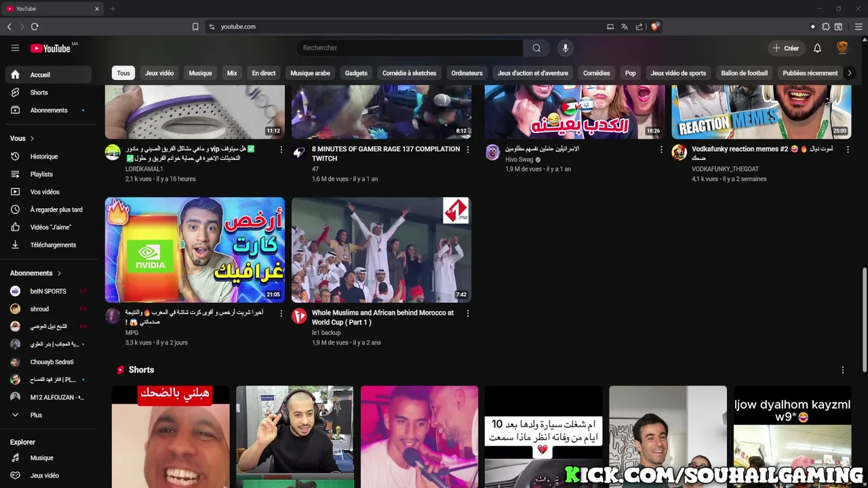This screenshot has width=868, height=488.
Task: Select the Mix filter chip
Action: [232, 73]
